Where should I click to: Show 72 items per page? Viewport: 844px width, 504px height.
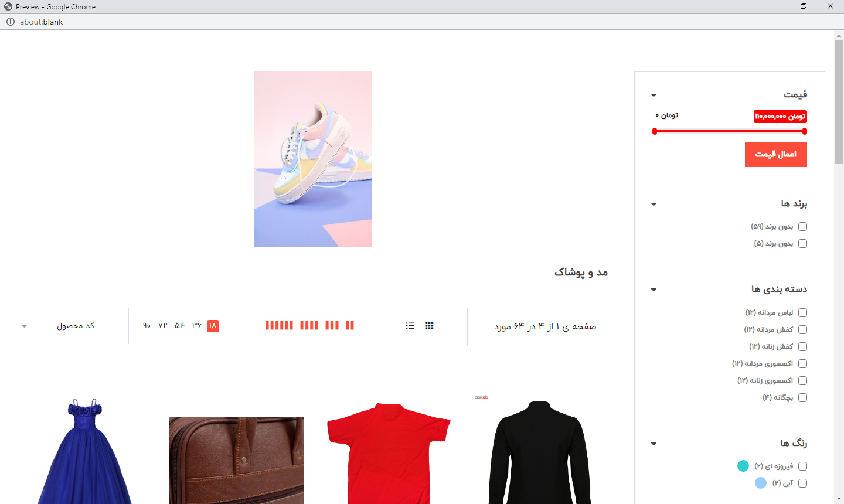pos(162,325)
